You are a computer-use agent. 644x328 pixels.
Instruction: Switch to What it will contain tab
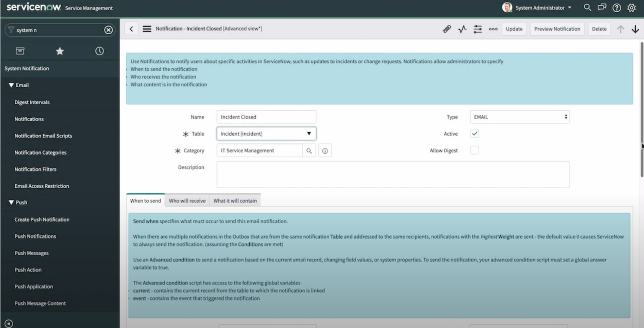tap(235, 200)
